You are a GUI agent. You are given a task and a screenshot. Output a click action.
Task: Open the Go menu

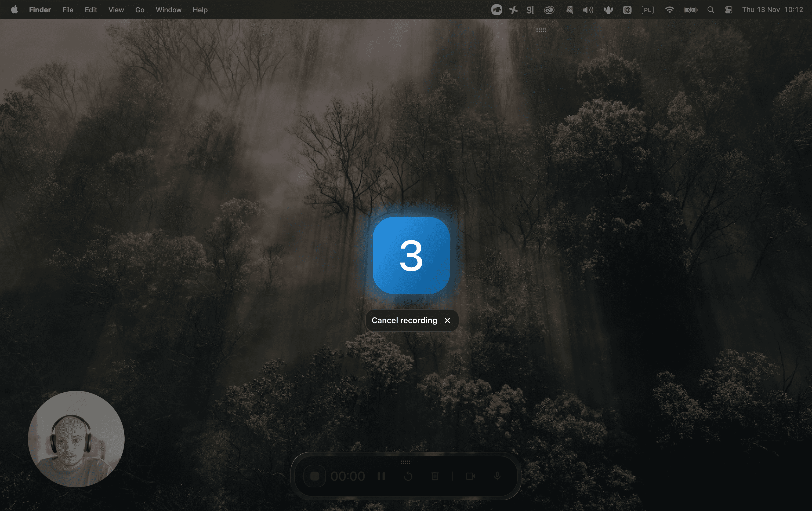pyautogui.click(x=140, y=10)
